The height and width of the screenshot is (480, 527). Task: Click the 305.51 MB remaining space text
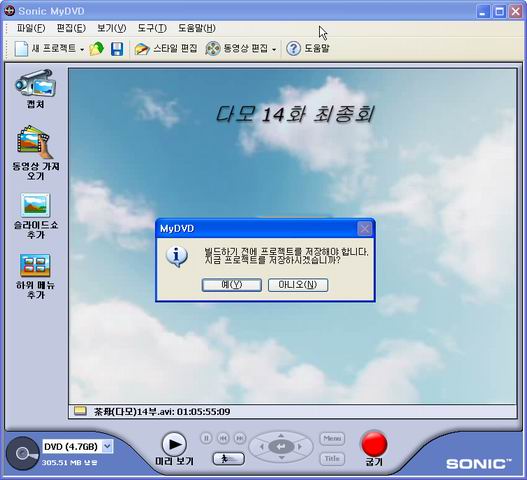point(70,463)
